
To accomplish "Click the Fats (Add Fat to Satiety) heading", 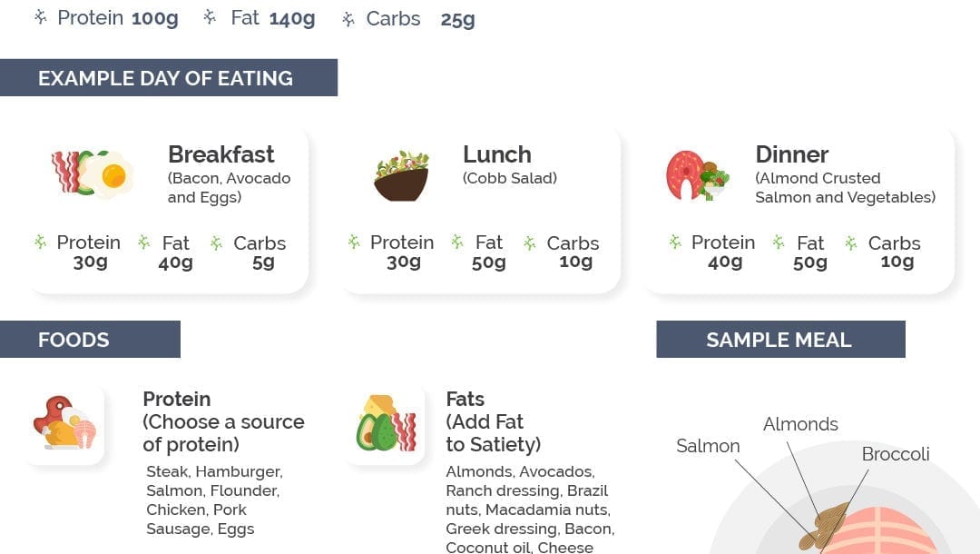I will point(493,421).
